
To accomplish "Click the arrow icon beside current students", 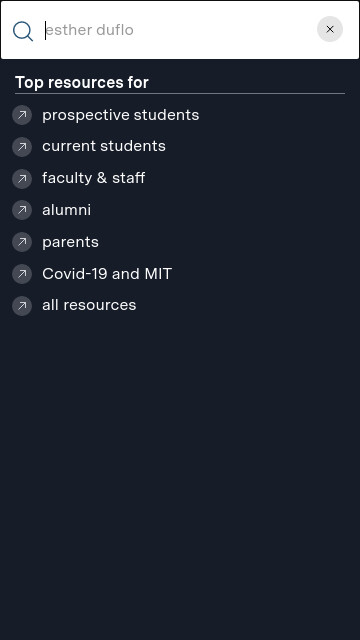I will pos(22,147).
